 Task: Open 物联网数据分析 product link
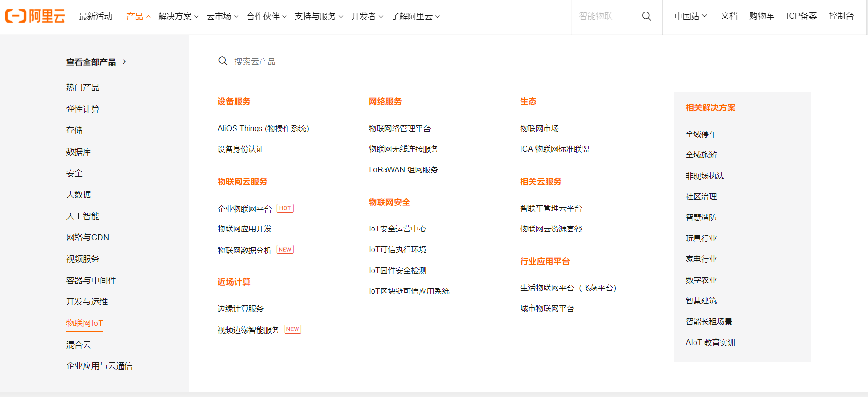[x=245, y=250]
